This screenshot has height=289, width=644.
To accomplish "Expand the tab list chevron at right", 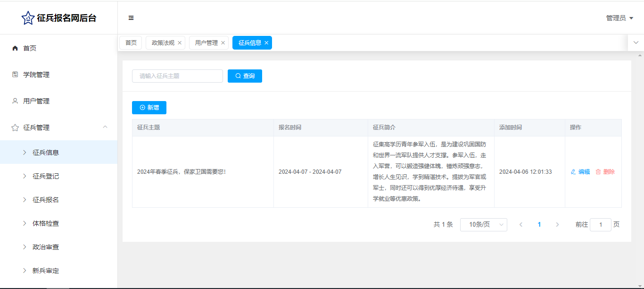I will pyautogui.click(x=636, y=42).
